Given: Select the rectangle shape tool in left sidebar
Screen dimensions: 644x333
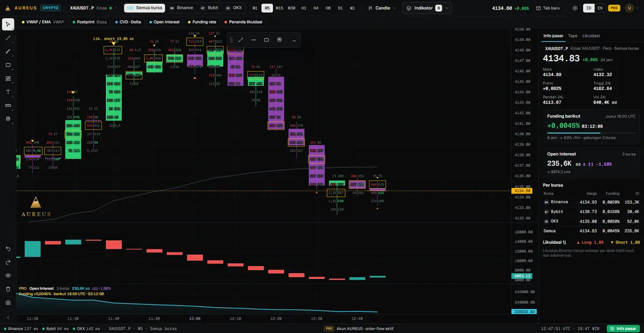Looking at the screenshot, I should click(x=8, y=65).
